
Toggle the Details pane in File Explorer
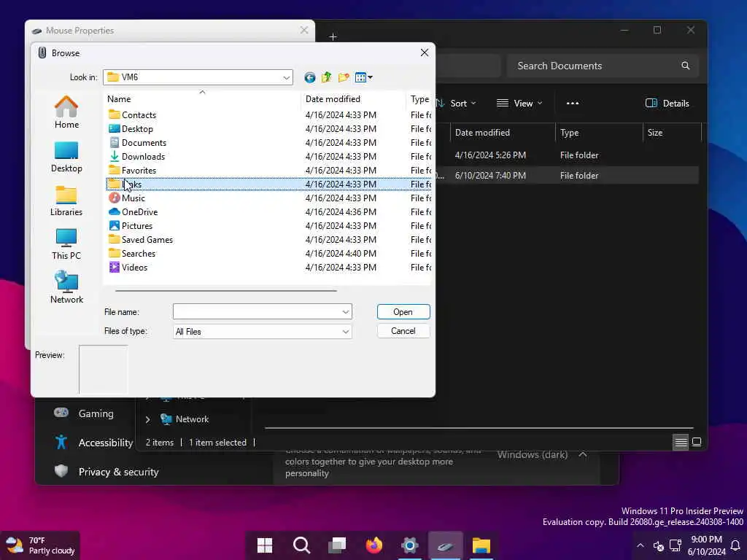(x=667, y=104)
